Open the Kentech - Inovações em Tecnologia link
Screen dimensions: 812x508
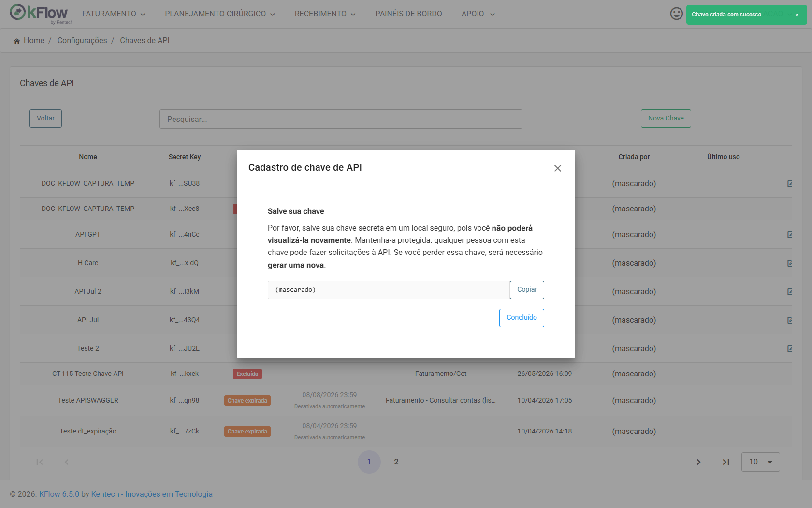point(152,494)
